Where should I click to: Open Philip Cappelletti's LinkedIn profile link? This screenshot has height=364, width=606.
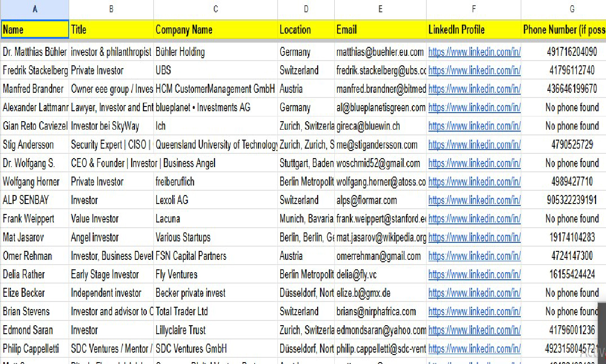474,348
